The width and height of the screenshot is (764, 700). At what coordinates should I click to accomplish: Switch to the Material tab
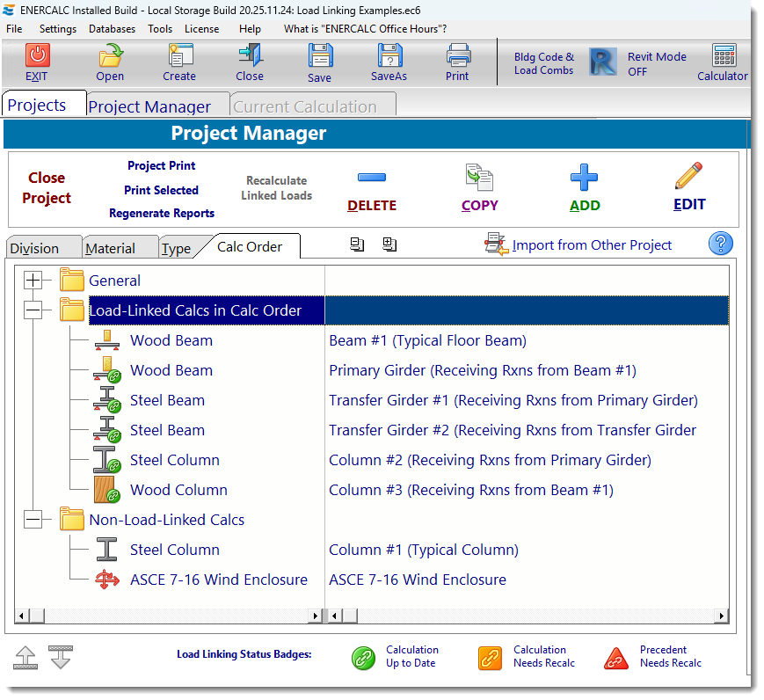coord(120,248)
